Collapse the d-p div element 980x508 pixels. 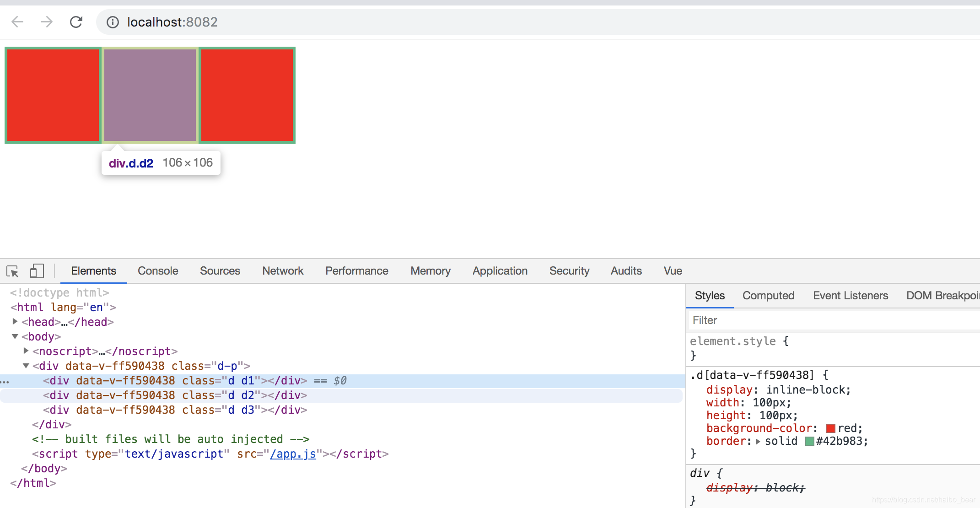pyautogui.click(x=26, y=366)
